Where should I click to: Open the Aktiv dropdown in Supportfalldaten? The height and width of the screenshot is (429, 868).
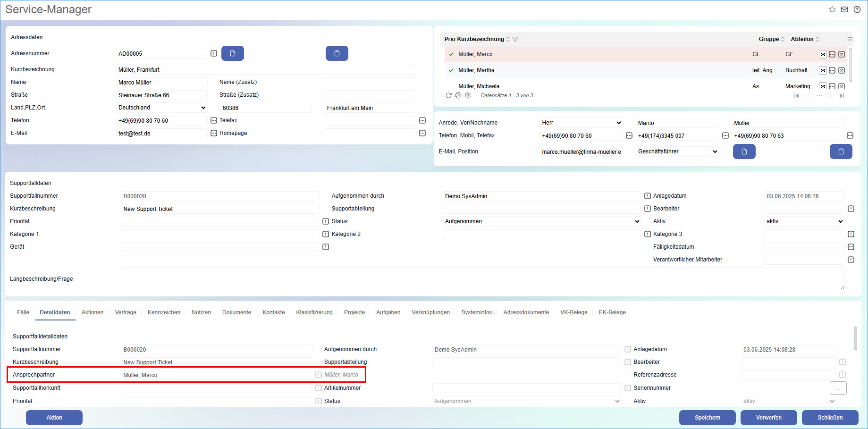tap(804, 221)
